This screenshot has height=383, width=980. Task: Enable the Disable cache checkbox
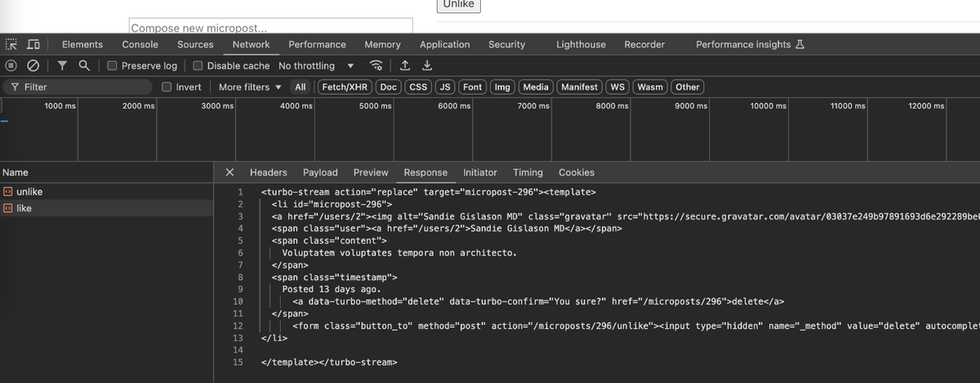pyautogui.click(x=198, y=66)
